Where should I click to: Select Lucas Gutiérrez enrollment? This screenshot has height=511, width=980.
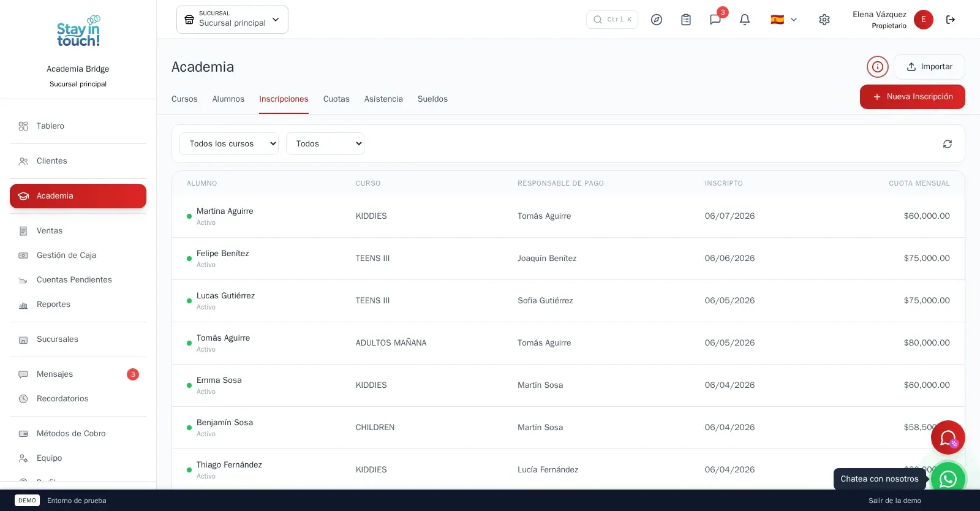[x=568, y=301]
